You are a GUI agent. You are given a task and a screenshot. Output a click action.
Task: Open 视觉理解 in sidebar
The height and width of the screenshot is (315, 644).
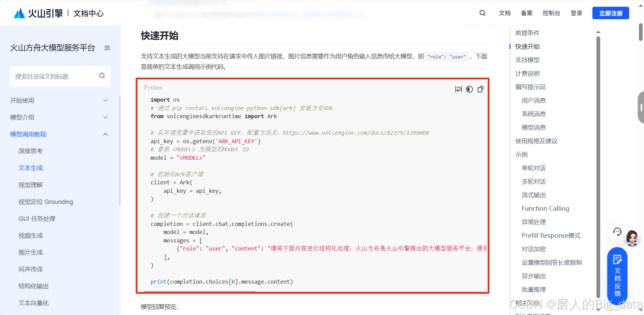click(x=31, y=185)
